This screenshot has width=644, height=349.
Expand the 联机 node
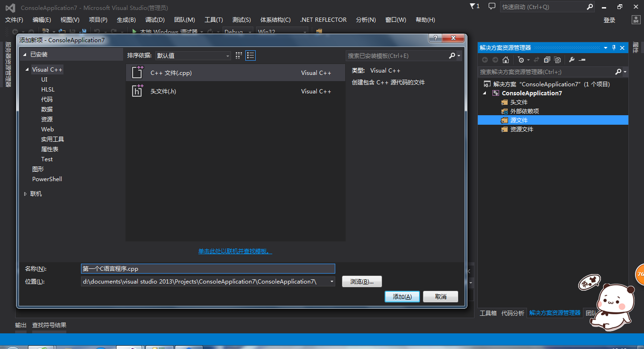[26, 194]
